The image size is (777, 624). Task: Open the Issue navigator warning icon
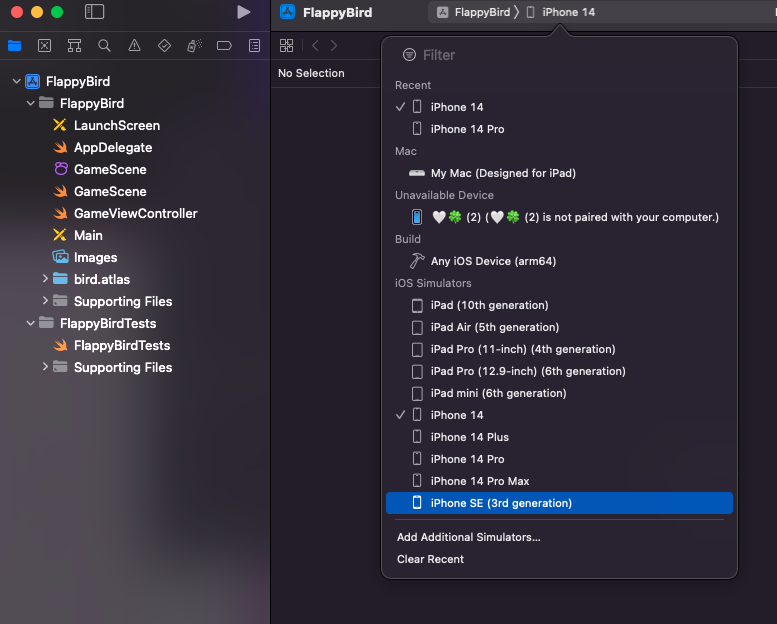click(134, 46)
